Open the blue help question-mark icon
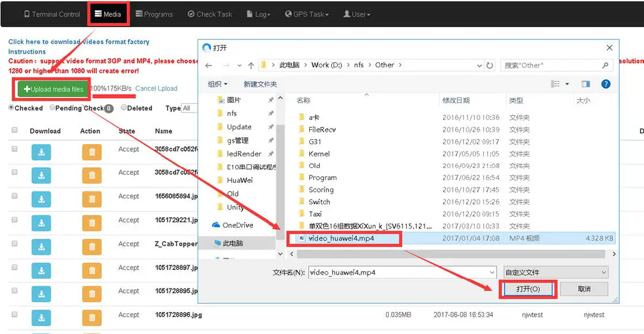 click(605, 84)
